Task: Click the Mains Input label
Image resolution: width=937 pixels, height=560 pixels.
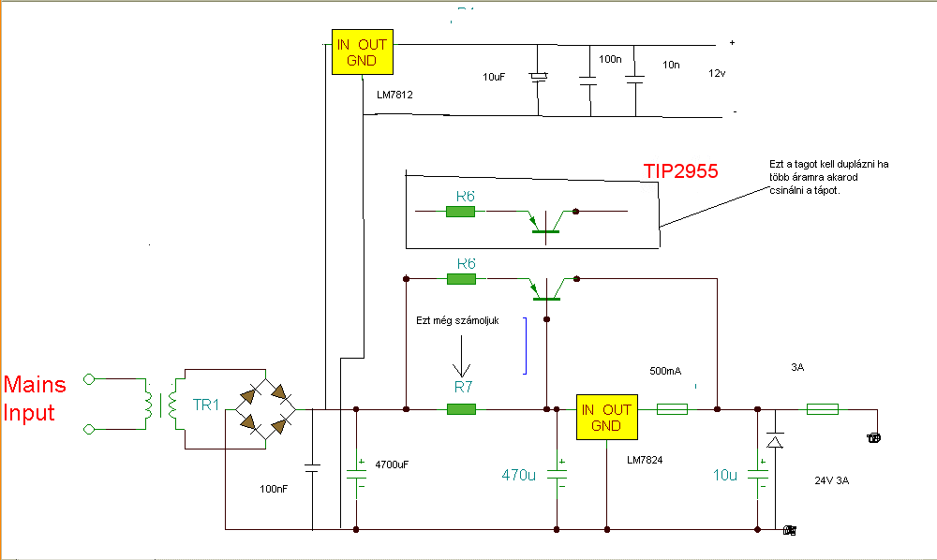Action: pos(35,398)
